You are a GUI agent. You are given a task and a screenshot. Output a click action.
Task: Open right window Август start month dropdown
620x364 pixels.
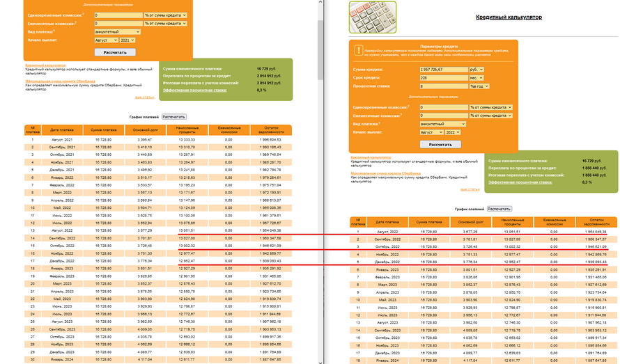coord(431,132)
